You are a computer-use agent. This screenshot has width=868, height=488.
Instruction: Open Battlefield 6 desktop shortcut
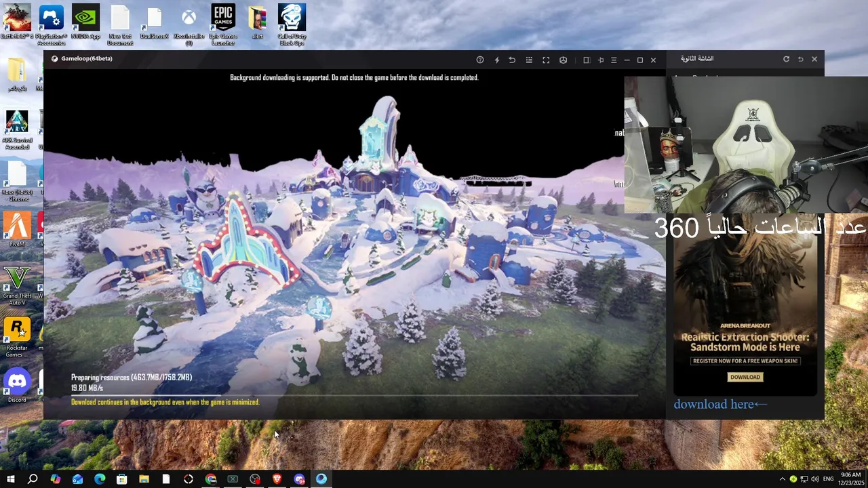point(16,22)
